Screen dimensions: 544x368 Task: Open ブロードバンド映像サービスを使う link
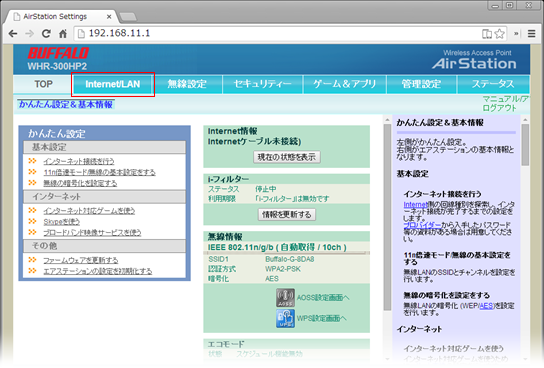point(92,232)
